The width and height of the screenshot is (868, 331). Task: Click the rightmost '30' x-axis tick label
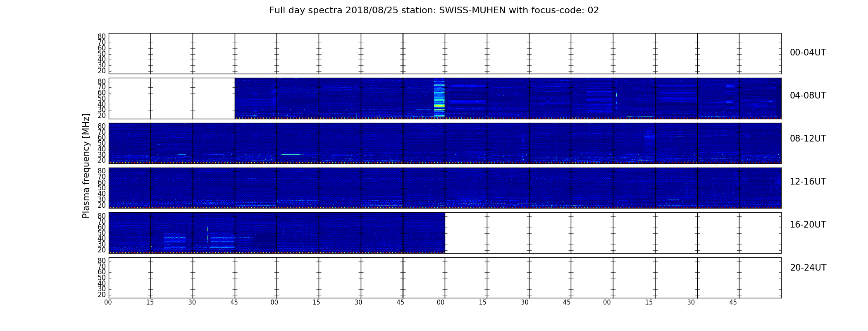click(x=691, y=302)
